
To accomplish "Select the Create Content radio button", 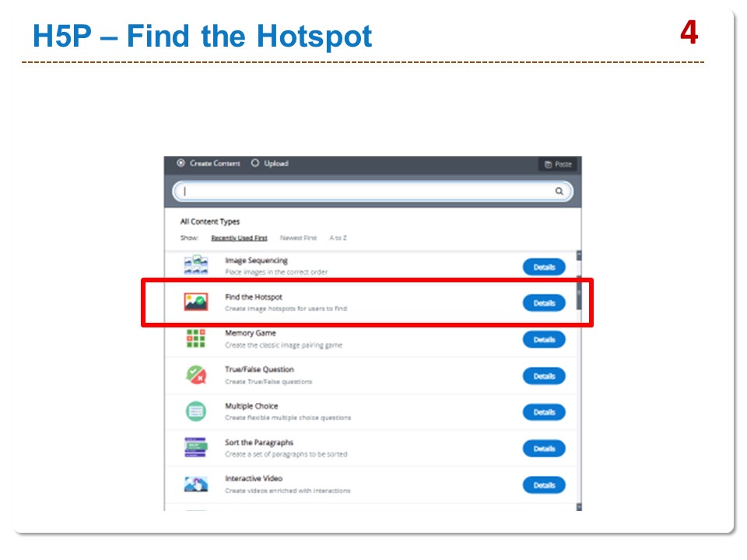I will click(x=181, y=163).
